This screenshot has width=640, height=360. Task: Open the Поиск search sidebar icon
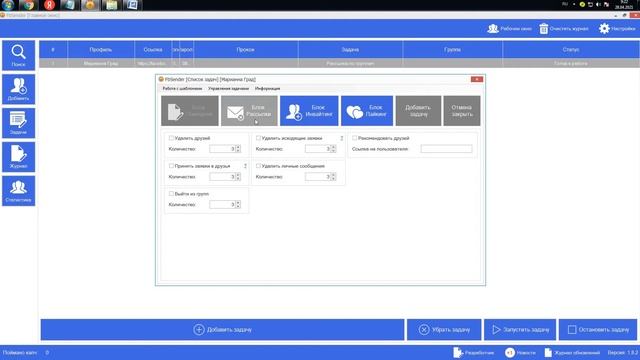tap(18, 55)
